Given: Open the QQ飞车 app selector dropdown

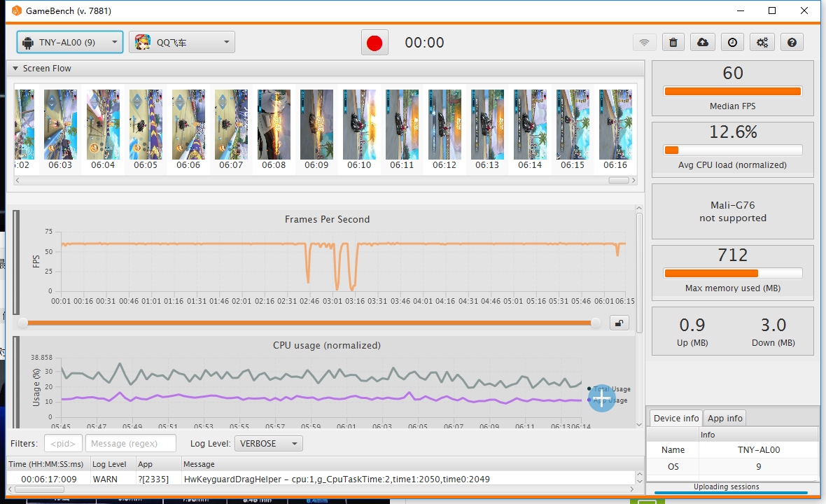Looking at the screenshot, I should [x=182, y=42].
